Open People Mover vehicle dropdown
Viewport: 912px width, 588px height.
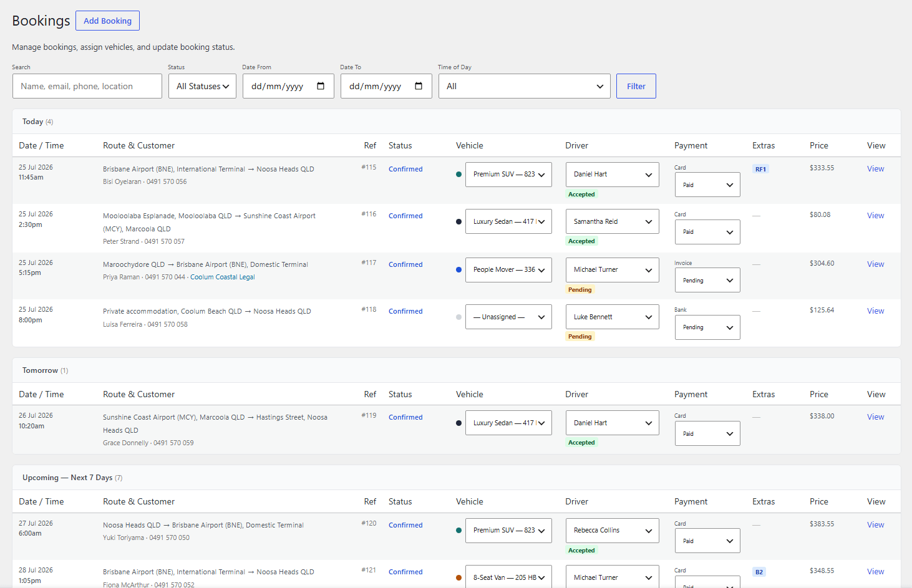click(508, 270)
